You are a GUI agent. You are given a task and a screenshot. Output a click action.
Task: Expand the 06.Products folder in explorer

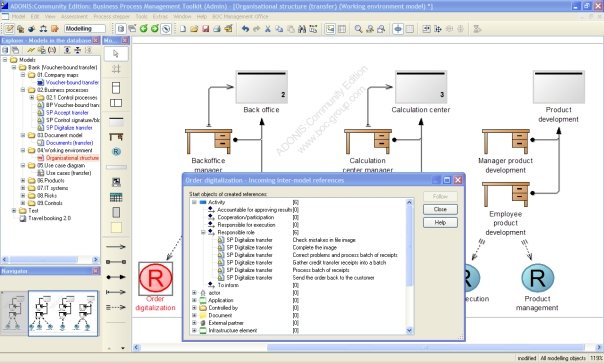[23, 180]
